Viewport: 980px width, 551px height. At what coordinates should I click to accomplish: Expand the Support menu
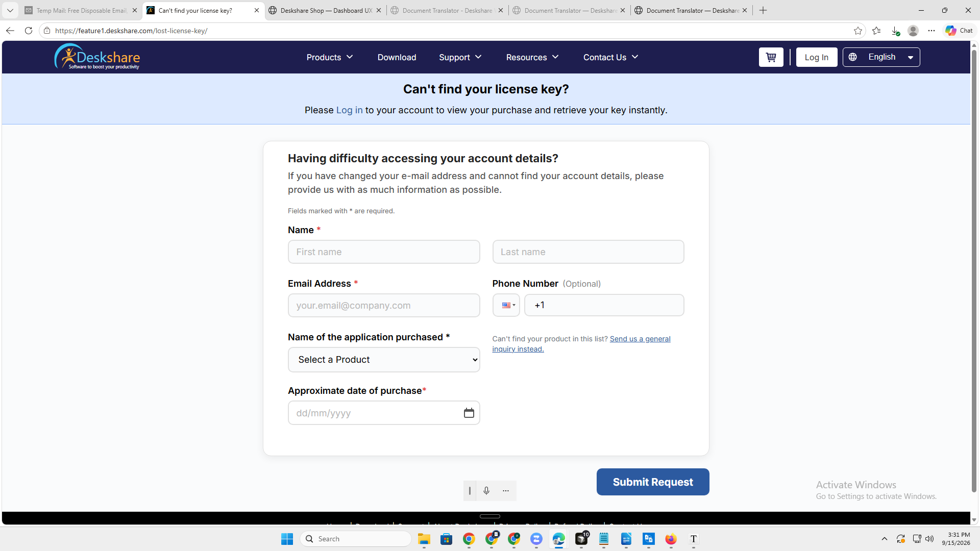(460, 57)
